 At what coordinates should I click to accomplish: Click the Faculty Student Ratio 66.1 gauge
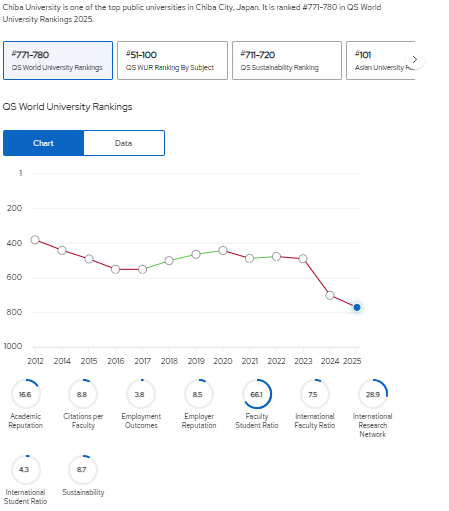click(257, 394)
